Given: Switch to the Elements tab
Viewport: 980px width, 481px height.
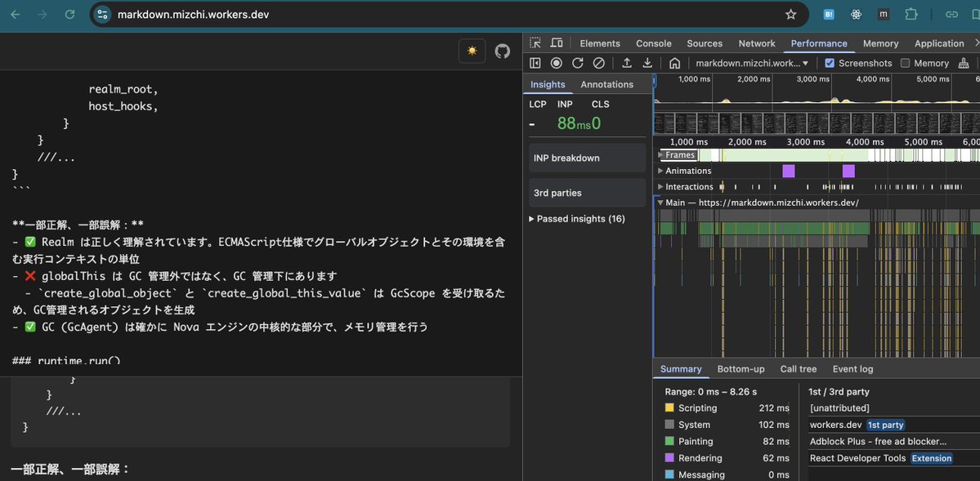Looking at the screenshot, I should click(600, 43).
